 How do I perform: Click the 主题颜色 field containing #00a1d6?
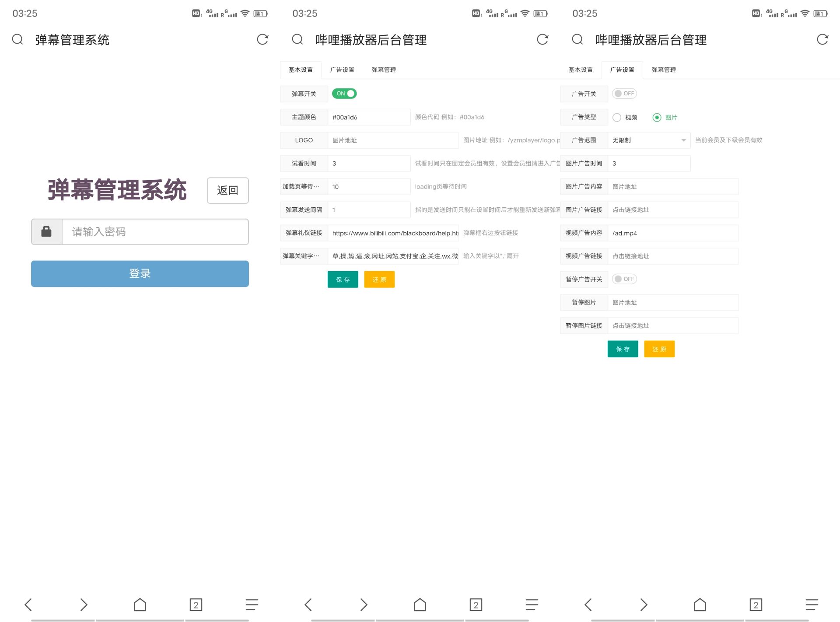(369, 117)
